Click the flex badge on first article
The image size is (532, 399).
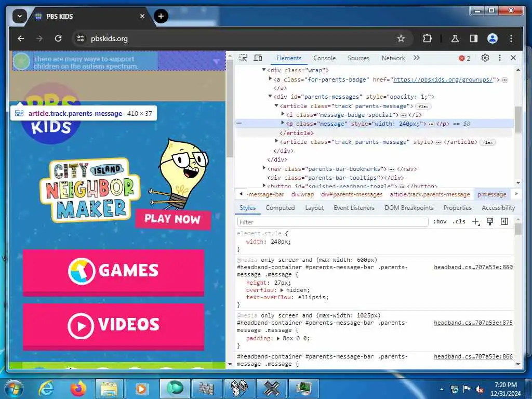(423, 107)
